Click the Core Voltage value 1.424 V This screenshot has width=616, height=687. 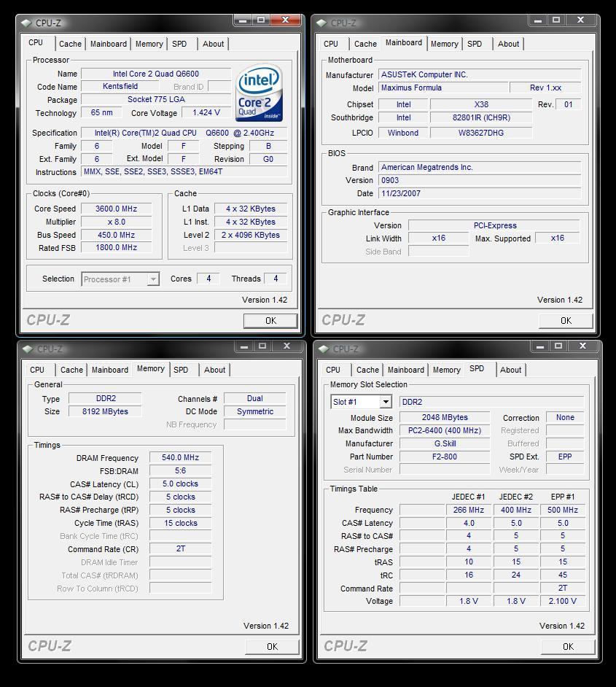coord(206,112)
